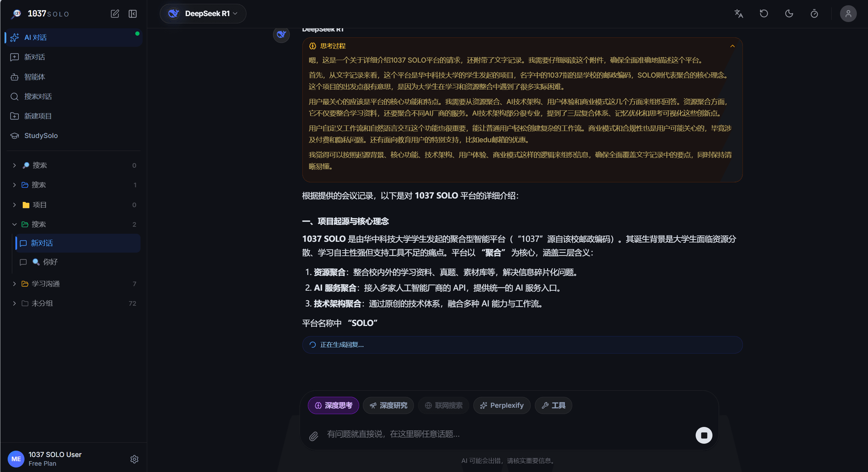
Task: Open StudySolo from the sidebar
Action: pos(41,136)
